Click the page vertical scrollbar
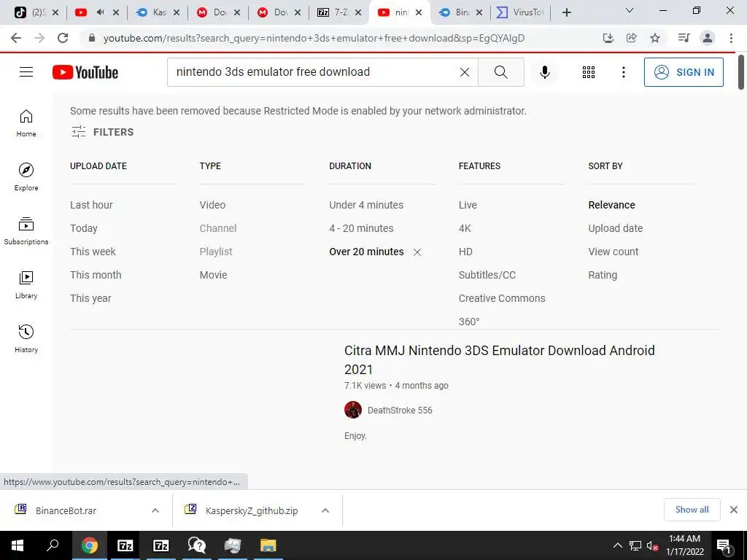Screen dimensions: 747x560 (741, 72)
